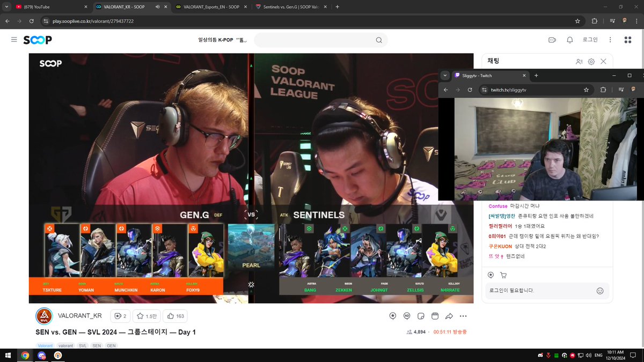Go back in the SOOP browser window
The width and height of the screenshot is (644, 362).
[x=7, y=21]
